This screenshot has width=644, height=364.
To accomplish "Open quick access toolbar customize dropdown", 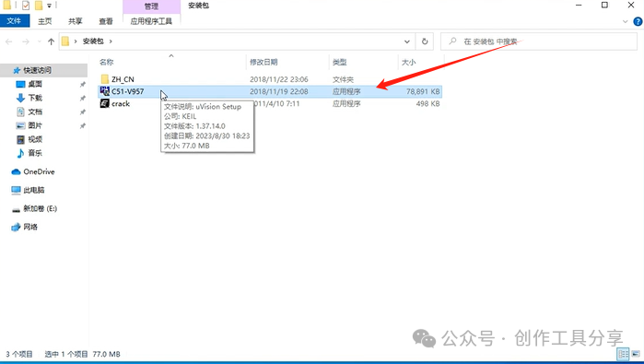I will pyautogui.click(x=49, y=6).
